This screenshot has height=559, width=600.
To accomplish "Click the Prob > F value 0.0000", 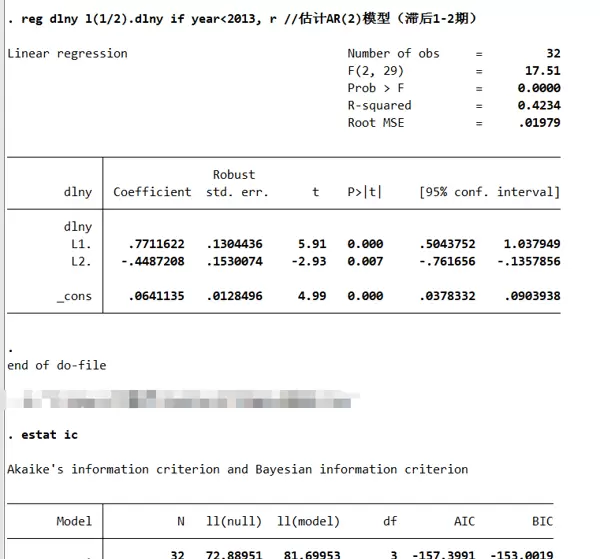I will [x=539, y=88].
